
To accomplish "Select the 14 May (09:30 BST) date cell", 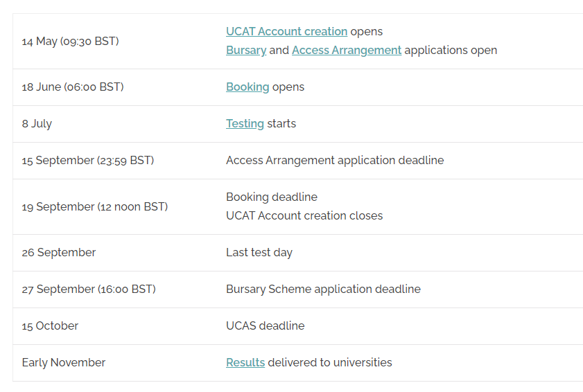I will (x=70, y=42).
